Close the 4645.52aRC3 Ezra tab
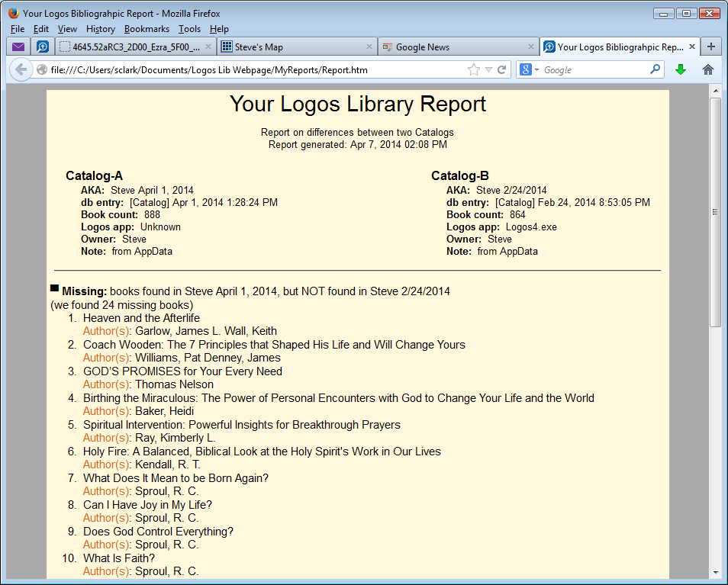728x585 pixels. (x=208, y=47)
